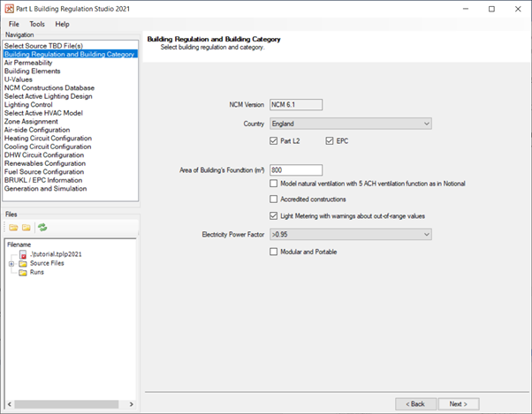The image size is (532, 414).
Task: Click the Files panel horizontal scrollbar
Action: [66, 404]
